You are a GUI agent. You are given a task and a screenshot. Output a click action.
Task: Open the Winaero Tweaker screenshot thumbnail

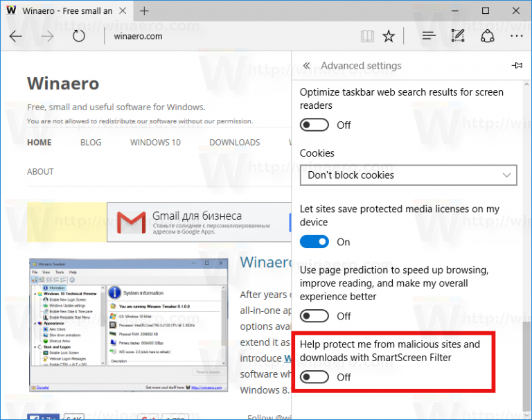pyautogui.click(x=129, y=325)
